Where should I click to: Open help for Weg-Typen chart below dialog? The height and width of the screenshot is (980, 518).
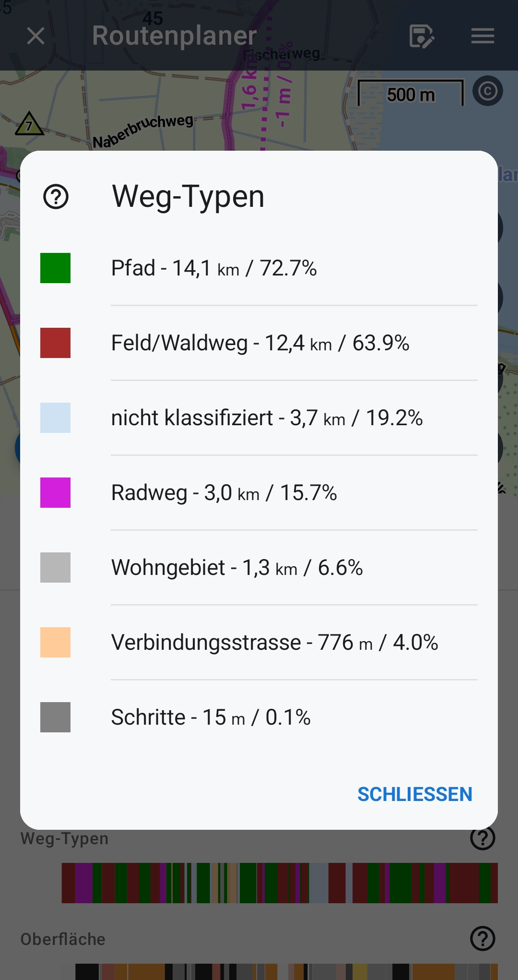[x=483, y=838]
